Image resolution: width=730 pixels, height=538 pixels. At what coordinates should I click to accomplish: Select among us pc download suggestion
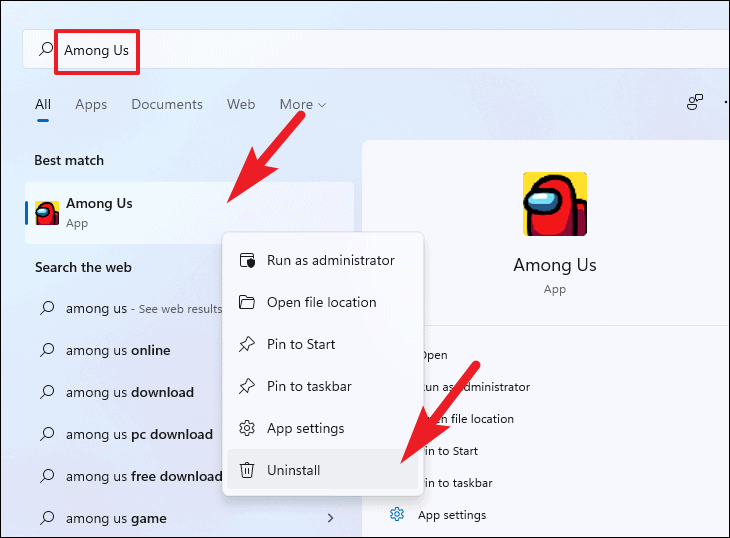(x=139, y=434)
